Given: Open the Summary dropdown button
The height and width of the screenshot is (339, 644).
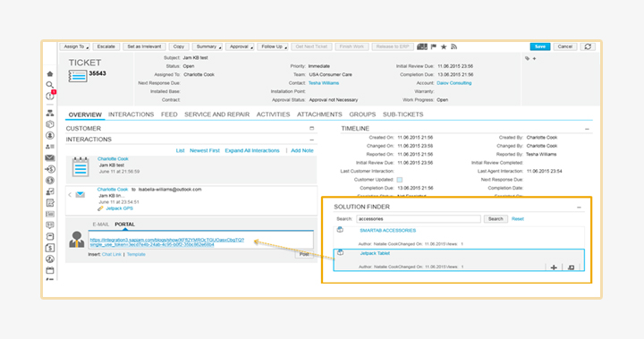Looking at the screenshot, I should point(208,47).
